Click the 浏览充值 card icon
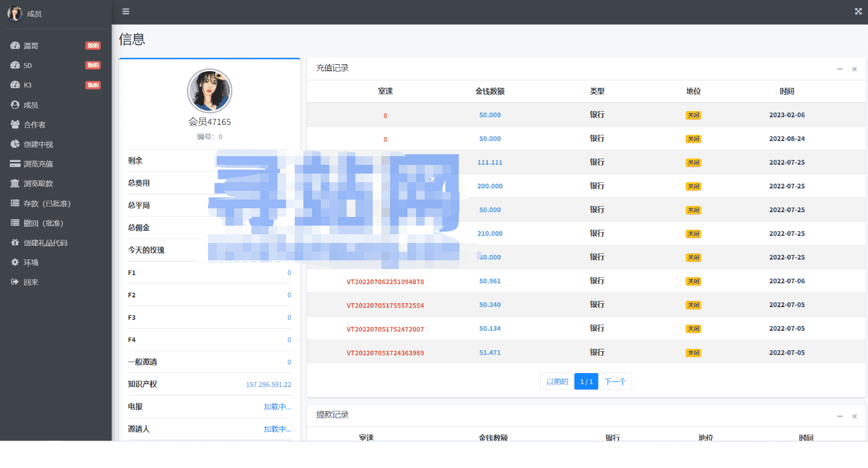 coord(15,164)
